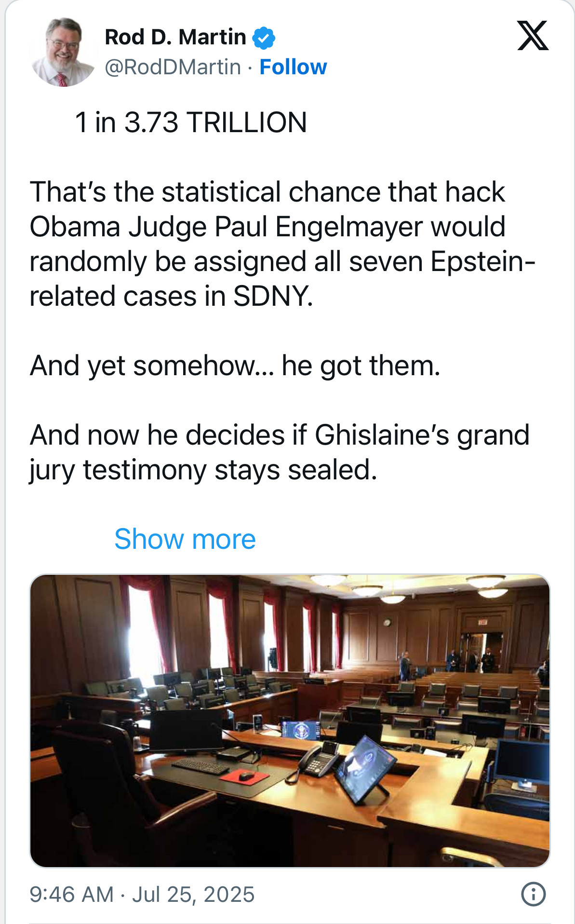Viewport: 575px width, 924px height.
Task: Expand the tweet with Show more
Action: (x=185, y=539)
